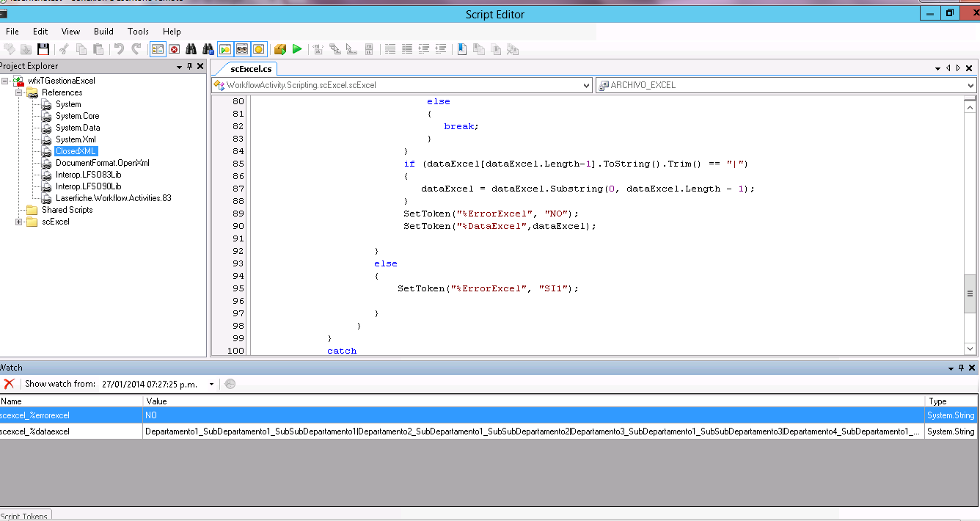Open the Show watch from date dropdown
The width and height of the screenshot is (980, 521).
click(x=211, y=384)
